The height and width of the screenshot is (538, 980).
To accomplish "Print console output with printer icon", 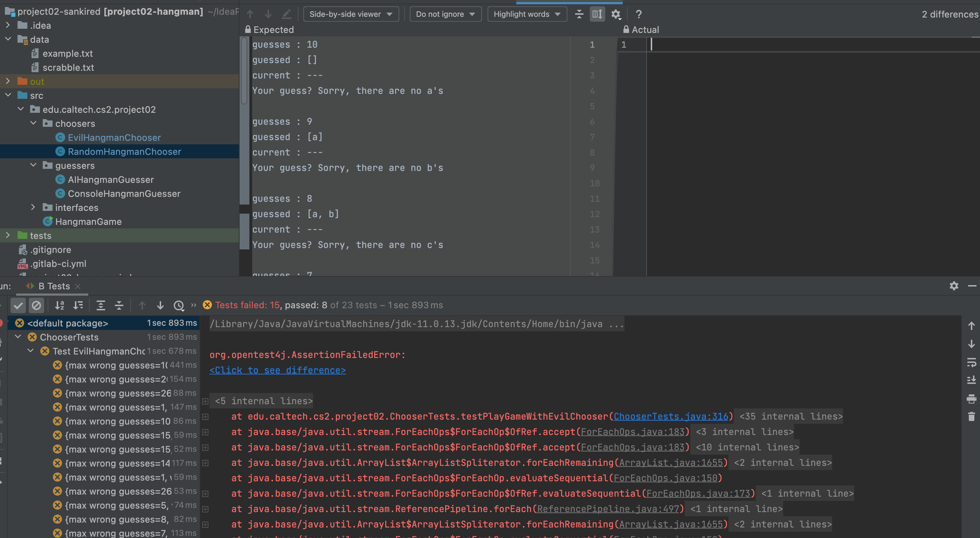I will (971, 398).
